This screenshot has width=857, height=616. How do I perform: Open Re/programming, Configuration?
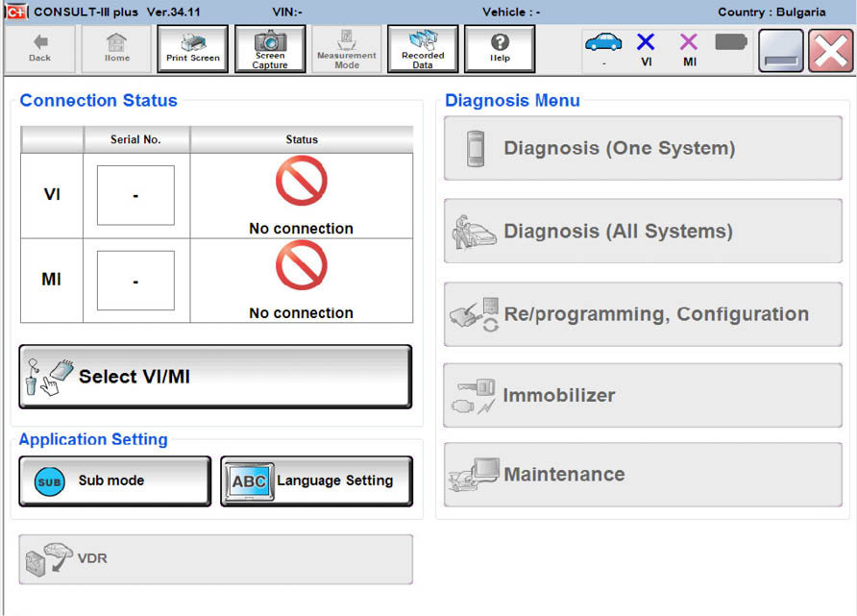(642, 314)
